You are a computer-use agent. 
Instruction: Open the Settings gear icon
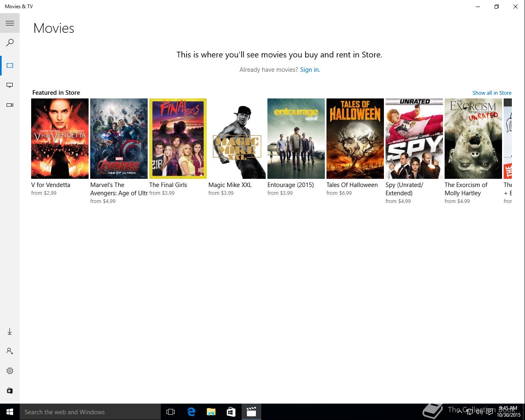10,371
